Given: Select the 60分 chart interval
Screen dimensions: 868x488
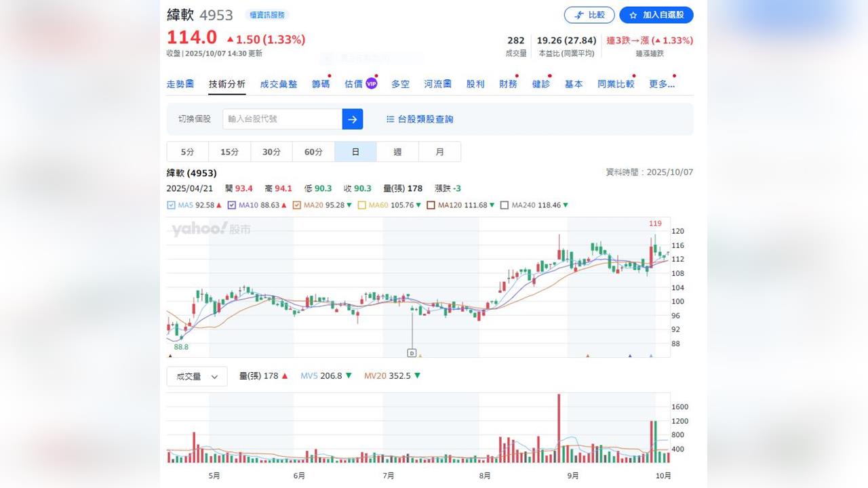Looking at the screenshot, I should point(313,152).
